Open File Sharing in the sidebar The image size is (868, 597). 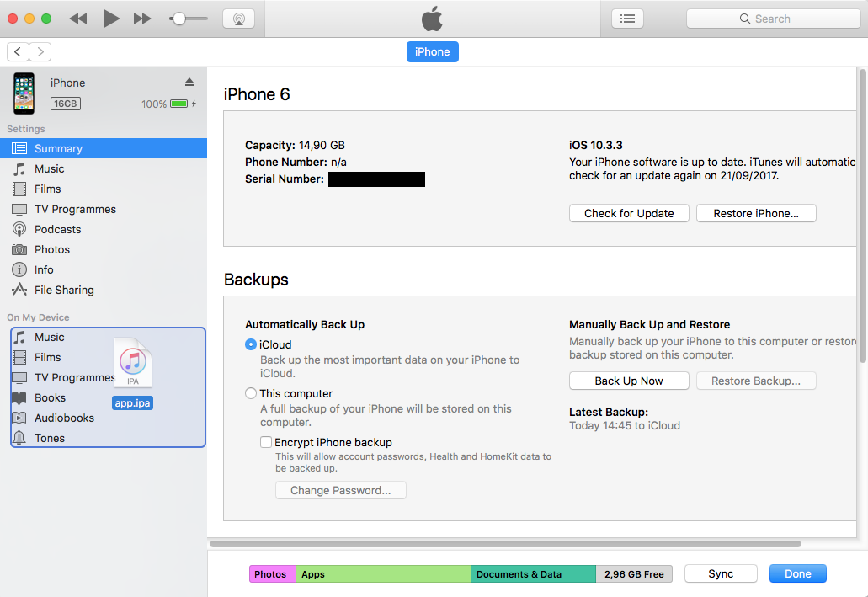pos(104,291)
